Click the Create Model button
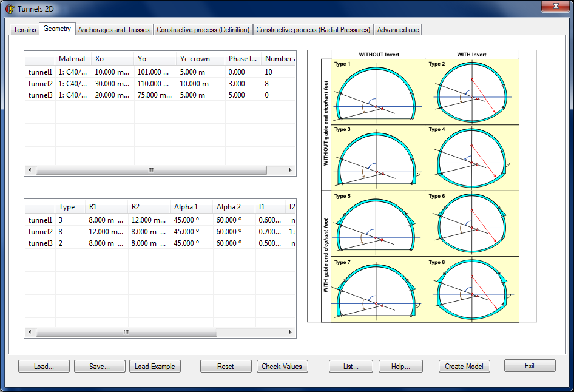The width and height of the screenshot is (574, 392). tap(464, 367)
